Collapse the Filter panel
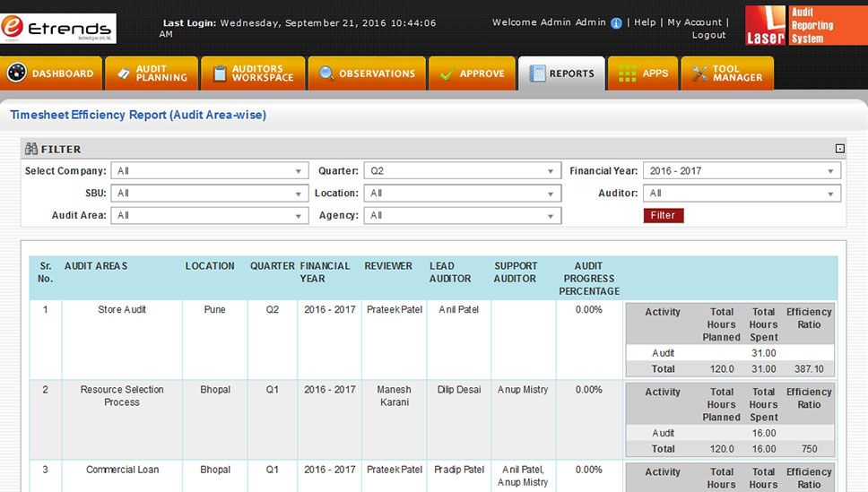 tap(840, 149)
